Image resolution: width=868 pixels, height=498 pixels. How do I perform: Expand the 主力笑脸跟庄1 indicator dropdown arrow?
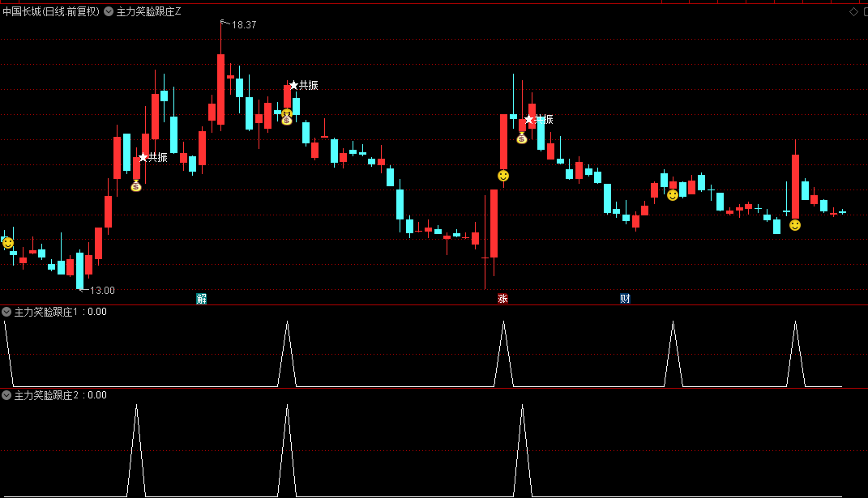(6, 312)
